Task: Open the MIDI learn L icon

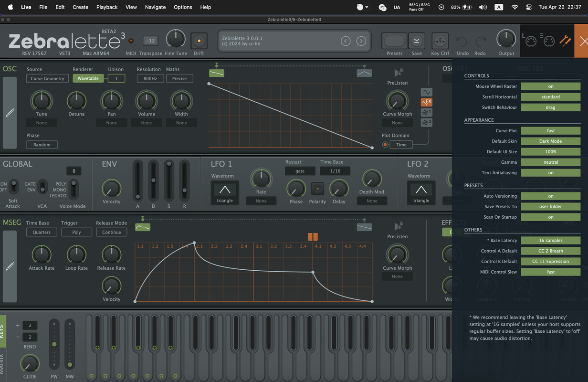Action: click(x=529, y=41)
